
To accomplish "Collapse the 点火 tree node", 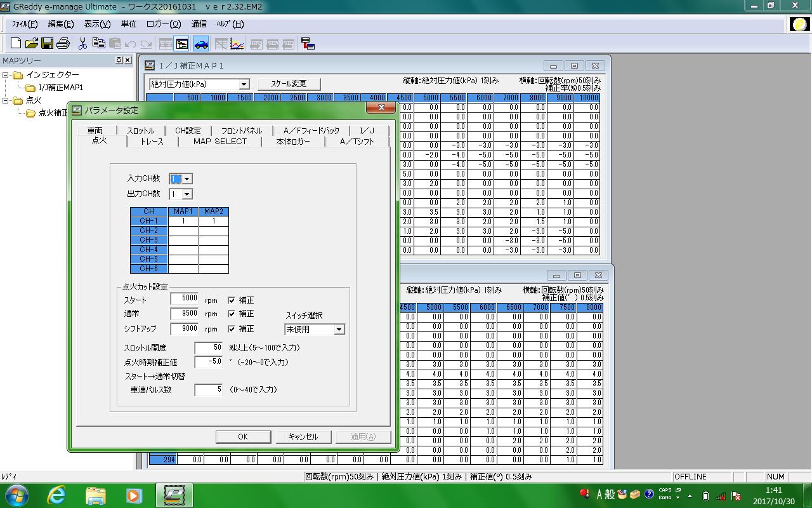I will (6, 100).
